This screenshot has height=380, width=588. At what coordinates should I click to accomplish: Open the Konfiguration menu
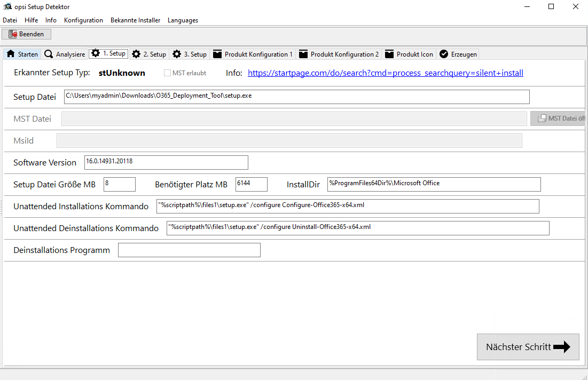83,20
